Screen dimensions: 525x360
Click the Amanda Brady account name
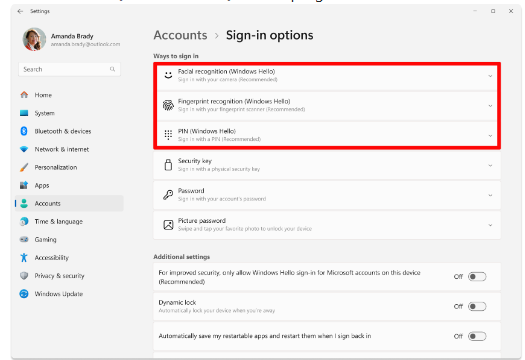72,36
